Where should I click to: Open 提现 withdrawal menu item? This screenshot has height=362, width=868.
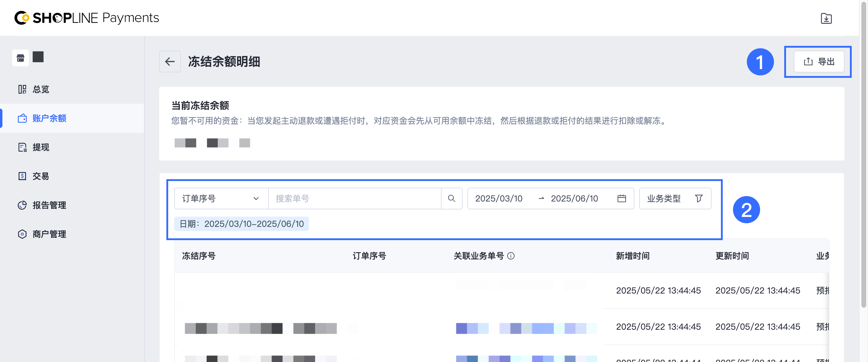point(72,147)
